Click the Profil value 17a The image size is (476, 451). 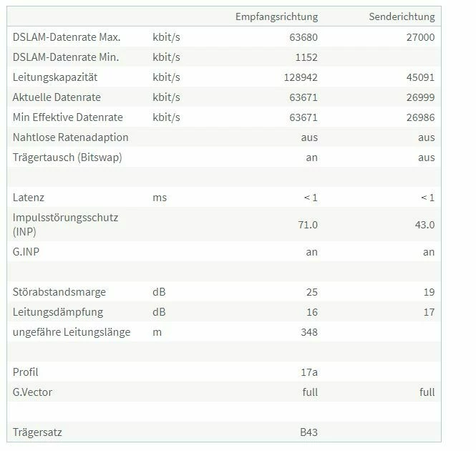309,372
